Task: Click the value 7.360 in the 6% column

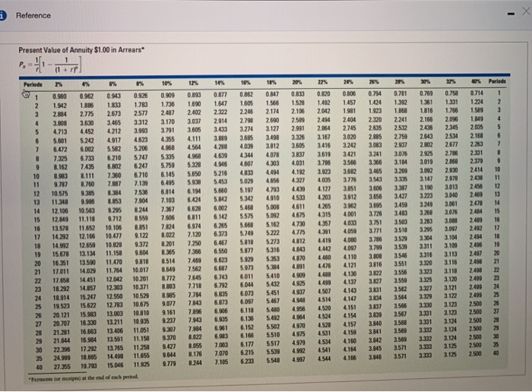Action: [114, 175]
